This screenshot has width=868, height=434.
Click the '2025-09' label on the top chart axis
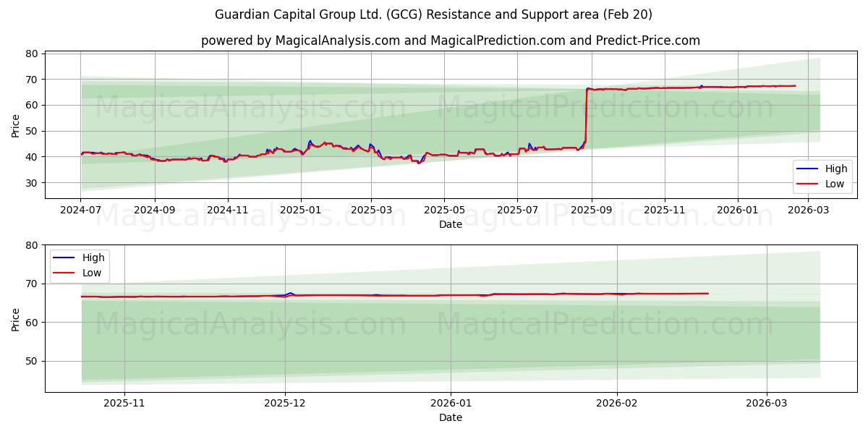pyautogui.click(x=592, y=210)
